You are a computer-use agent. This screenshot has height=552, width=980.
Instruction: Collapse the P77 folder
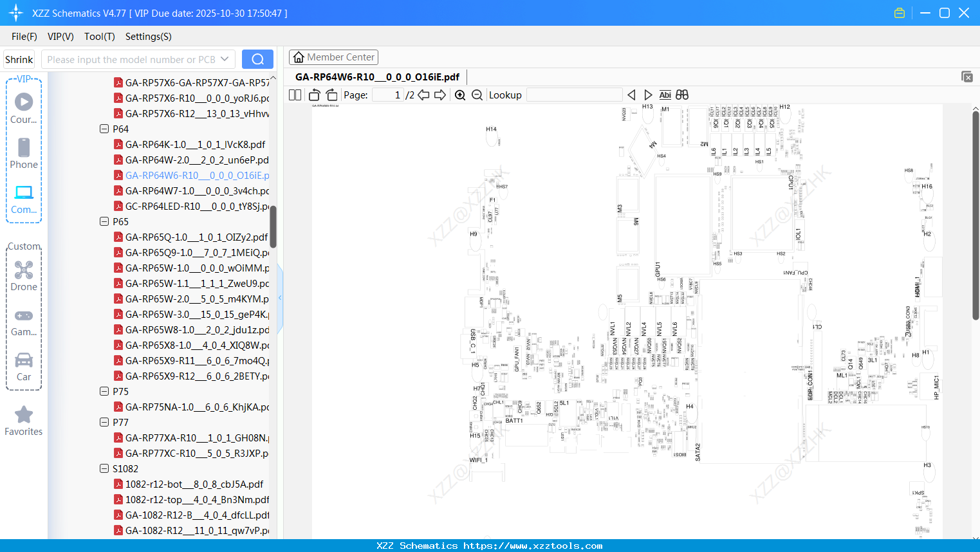point(104,422)
